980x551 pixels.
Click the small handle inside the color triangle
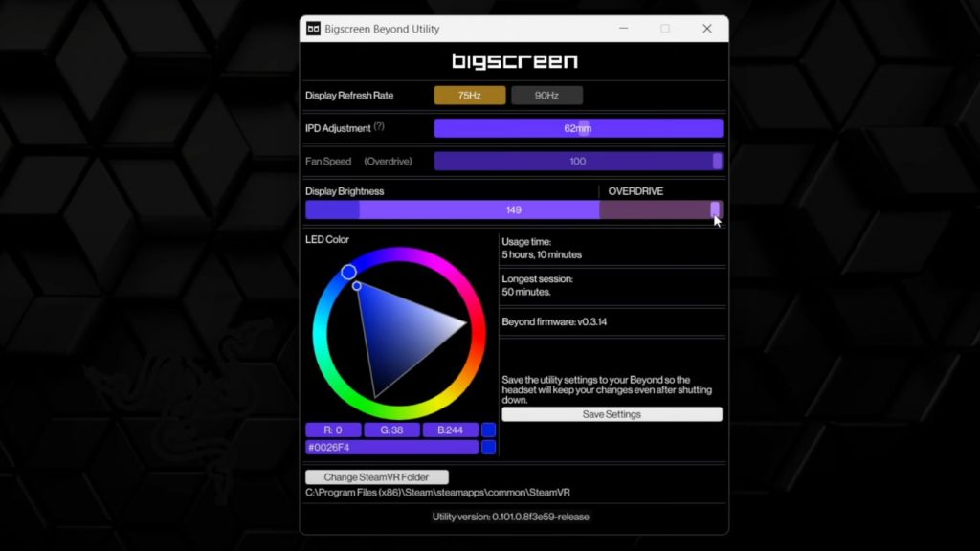pyautogui.click(x=357, y=286)
